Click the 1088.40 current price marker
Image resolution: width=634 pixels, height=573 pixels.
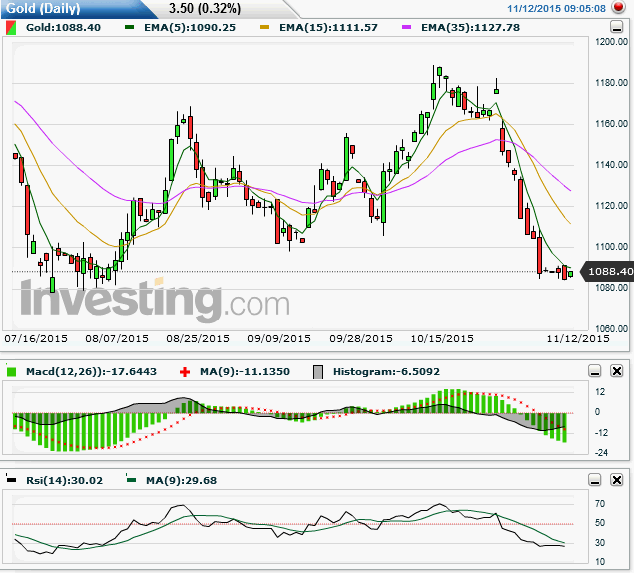(x=607, y=271)
